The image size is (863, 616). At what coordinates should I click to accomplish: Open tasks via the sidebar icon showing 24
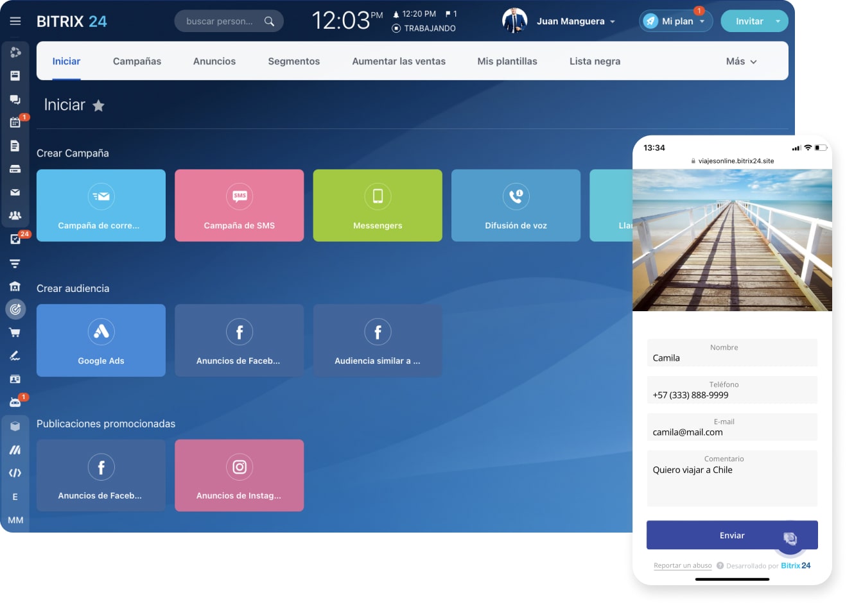coord(15,239)
